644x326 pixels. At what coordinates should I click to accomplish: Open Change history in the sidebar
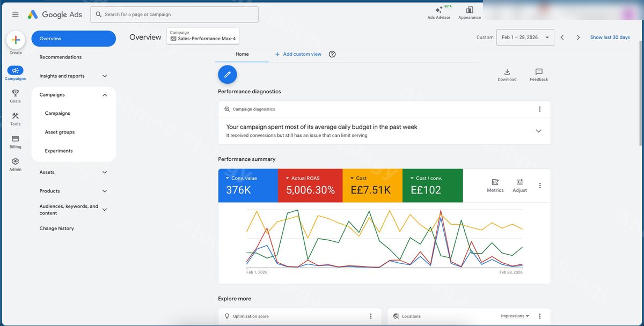click(x=56, y=228)
